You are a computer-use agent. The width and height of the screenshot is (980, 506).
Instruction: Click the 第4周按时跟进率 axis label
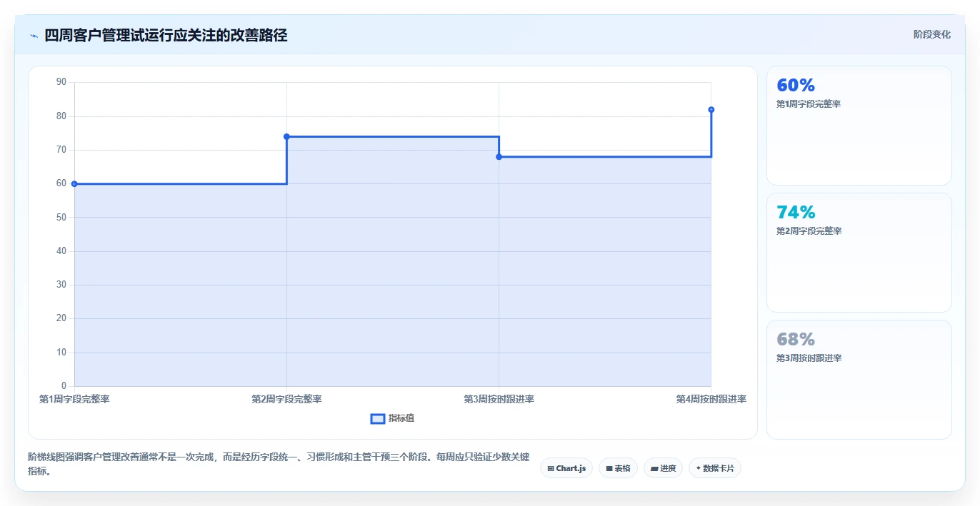[x=711, y=399]
